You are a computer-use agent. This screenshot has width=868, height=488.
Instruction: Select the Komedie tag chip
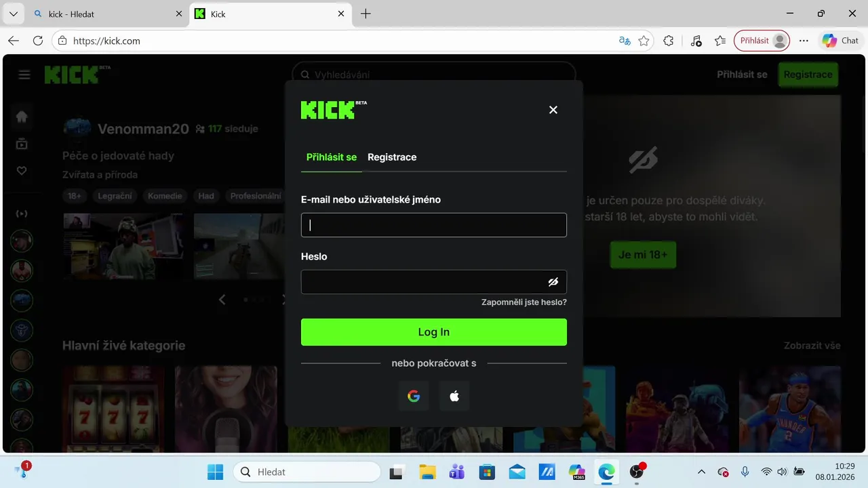tap(165, 196)
